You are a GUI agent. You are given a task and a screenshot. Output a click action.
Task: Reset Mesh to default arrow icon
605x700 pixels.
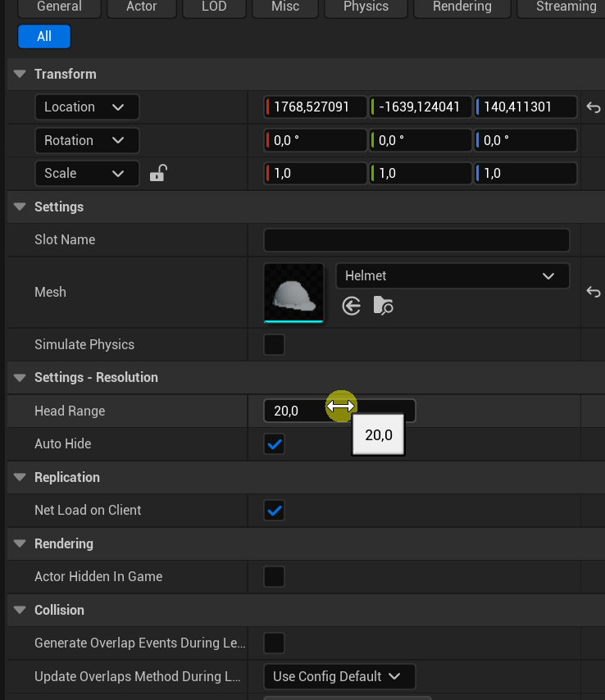click(x=594, y=292)
